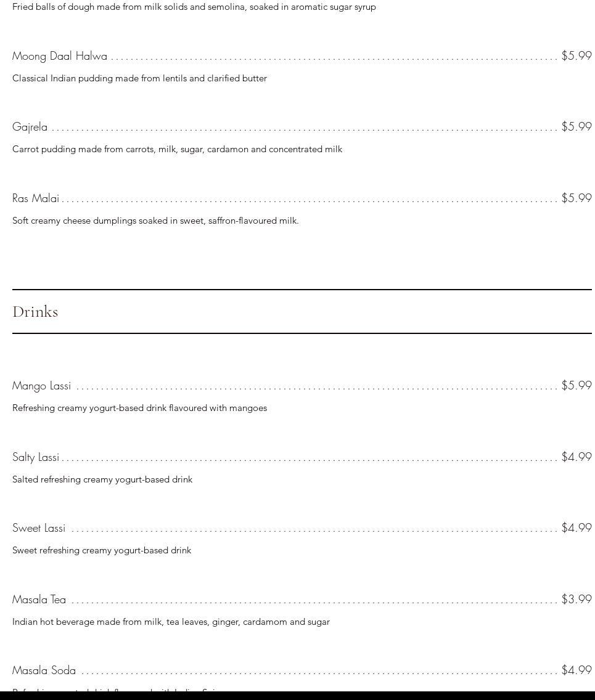Click the lentils and clarified butter description
Image resolution: width=595 pixels, height=700 pixels.
[139, 78]
